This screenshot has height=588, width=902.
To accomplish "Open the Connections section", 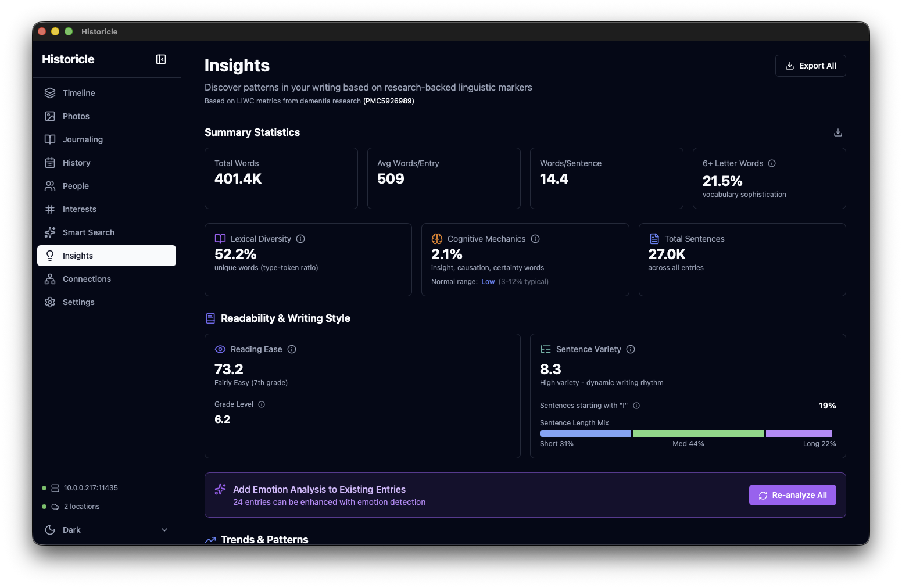I will pyautogui.click(x=85, y=279).
